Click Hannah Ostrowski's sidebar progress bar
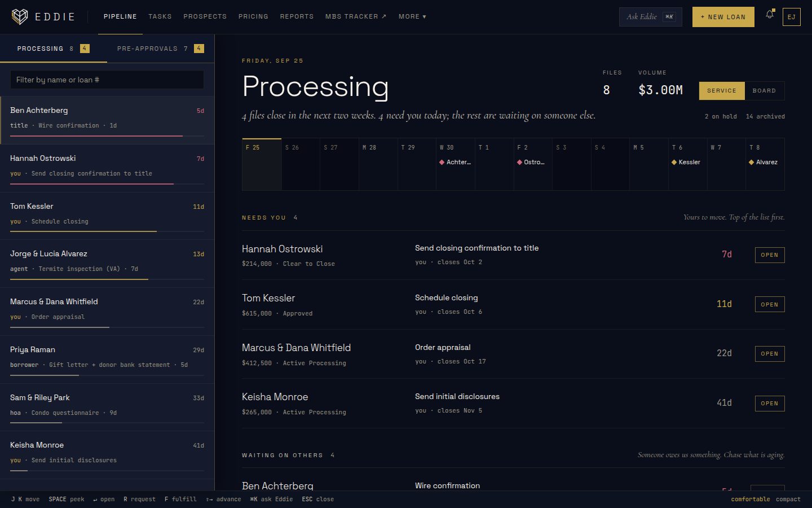 [x=107, y=184]
